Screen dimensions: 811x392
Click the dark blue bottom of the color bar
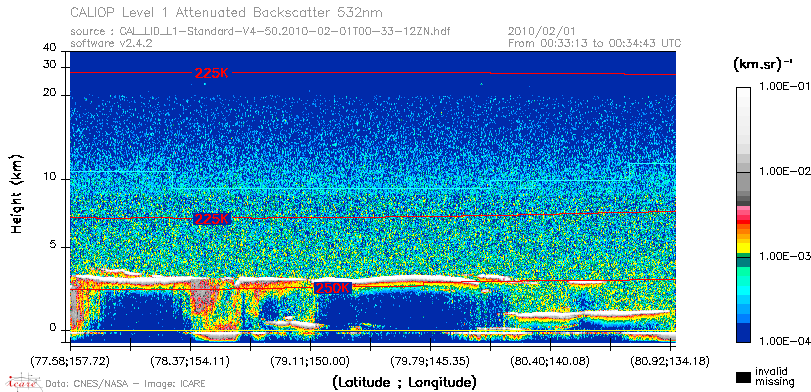click(743, 334)
